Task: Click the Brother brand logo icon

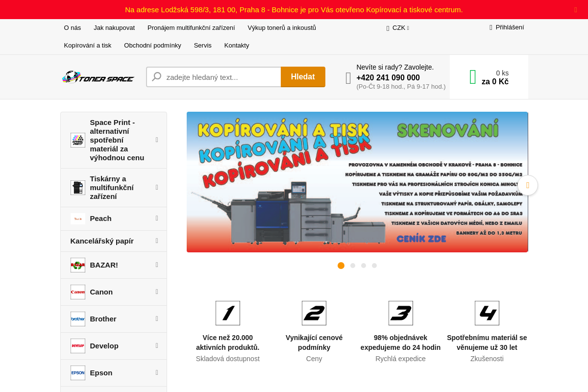Action: 78,319
